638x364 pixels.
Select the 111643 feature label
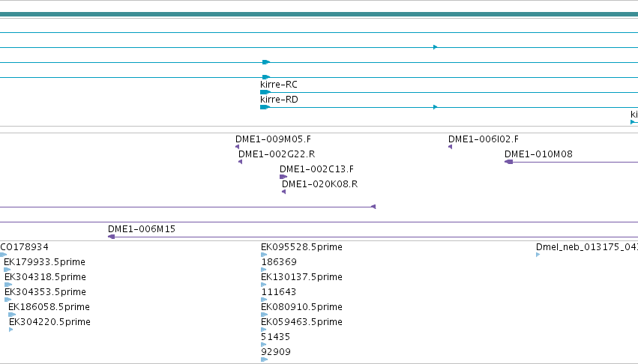click(x=278, y=292)
